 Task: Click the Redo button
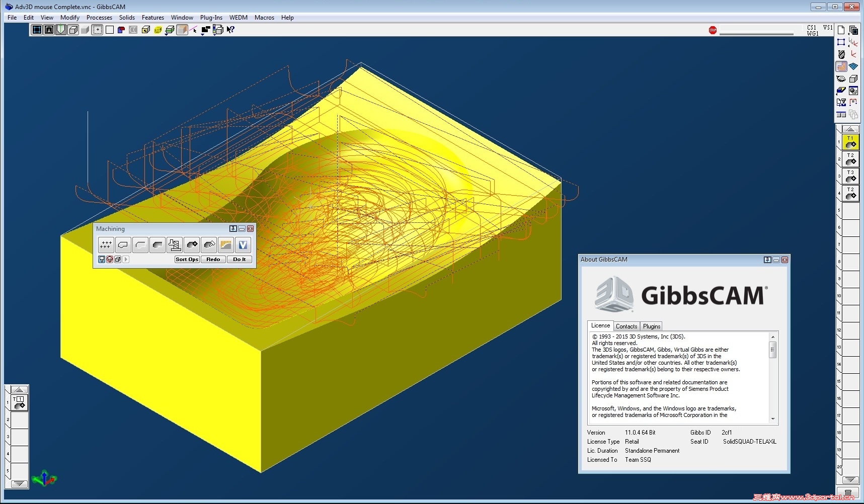click(213, 260)
